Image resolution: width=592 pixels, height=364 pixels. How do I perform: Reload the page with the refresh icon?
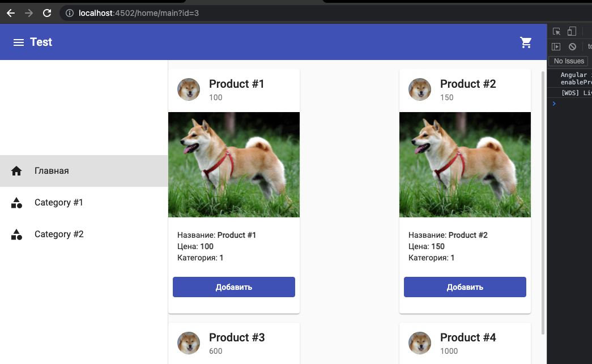(x=47, y=13)
